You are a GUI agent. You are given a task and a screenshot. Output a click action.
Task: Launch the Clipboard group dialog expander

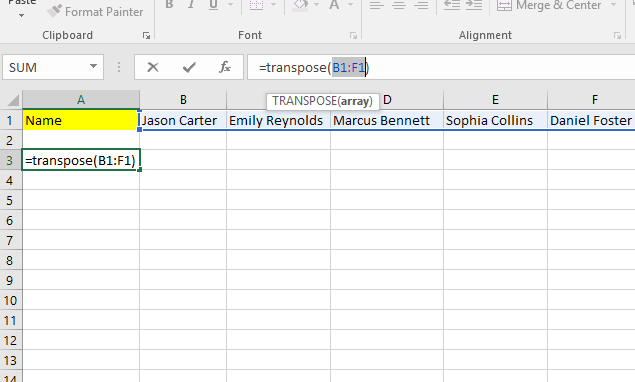click(146, 36)
